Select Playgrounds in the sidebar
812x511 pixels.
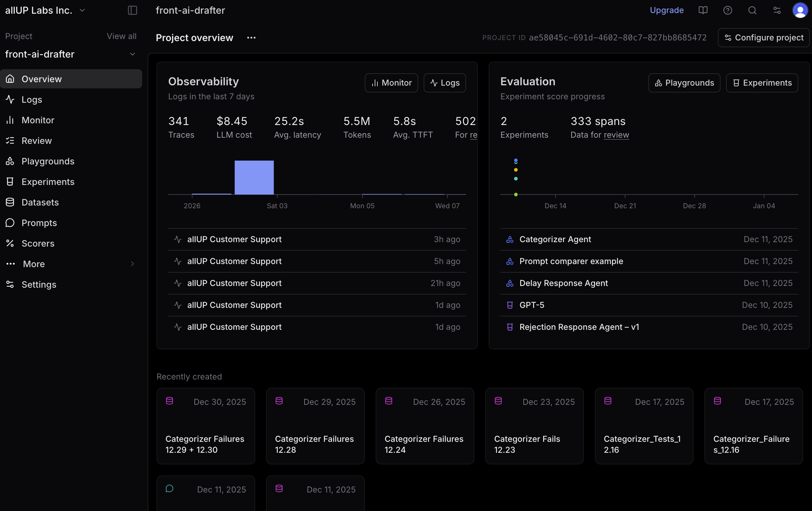click(48, 161)
